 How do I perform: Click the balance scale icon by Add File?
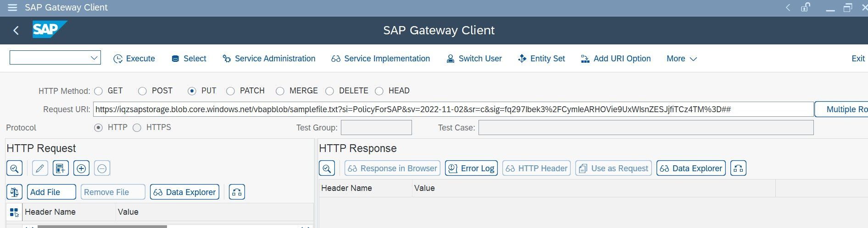pyautogui.click(x=14, y=192)
